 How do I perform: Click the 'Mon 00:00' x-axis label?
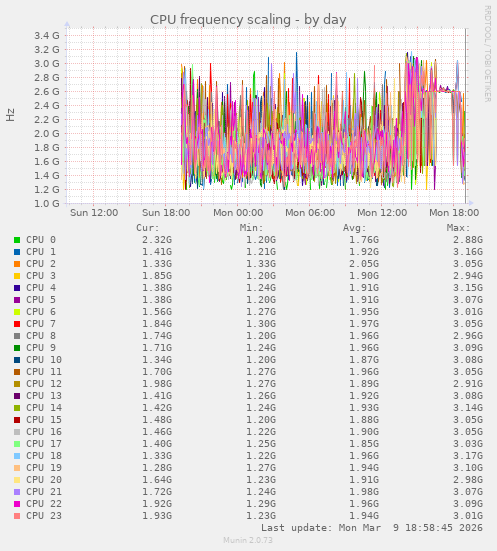click(238, 213)
